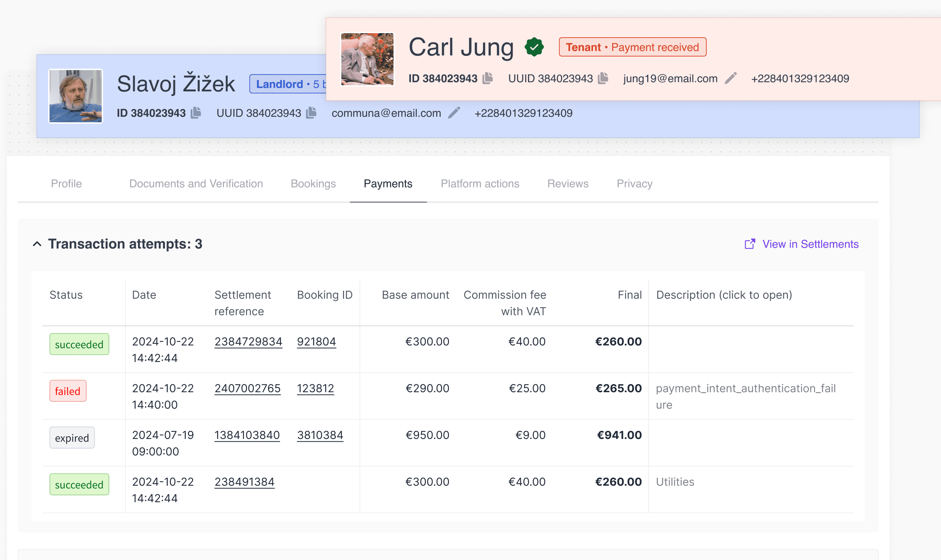The image size is (941, 560).
Task: Copy Slavoj Žižek's UUID
Action: pos(311,113)
